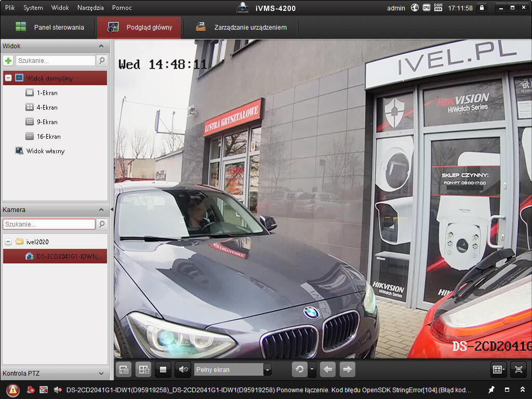Click the stop live view button
This screenshot has height=399, width=532.
163,369
